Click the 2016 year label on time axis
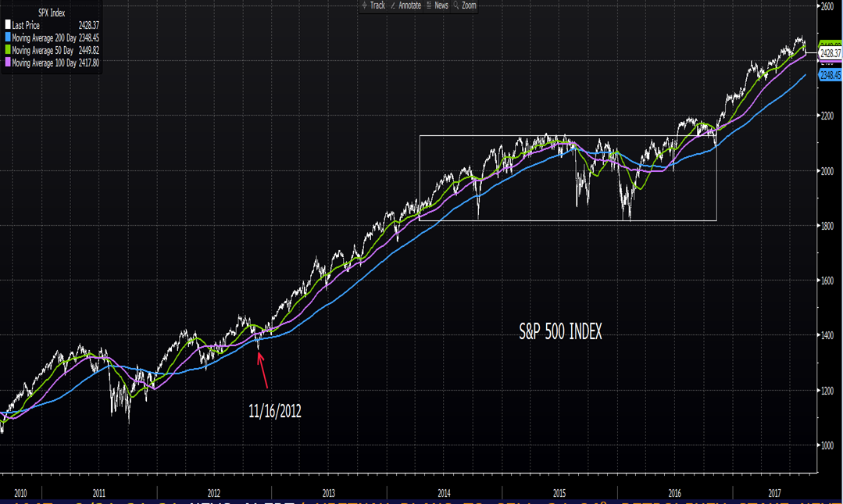Viewport: 843px width, 504px height. coord(675,493)
